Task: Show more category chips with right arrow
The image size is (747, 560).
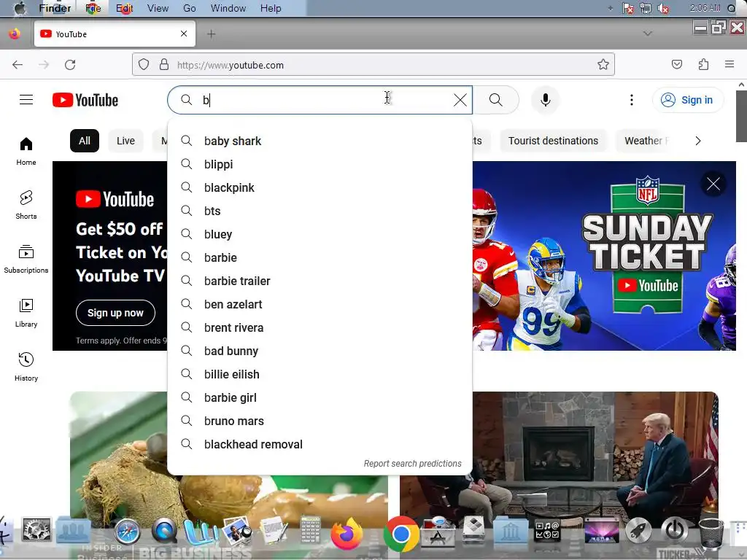Action: (698, 141)
